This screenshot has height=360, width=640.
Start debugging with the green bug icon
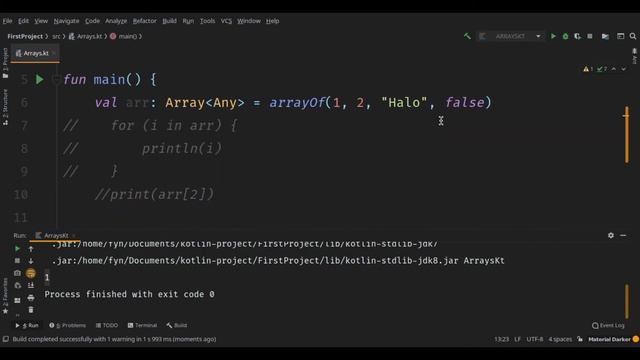(565, 36)
